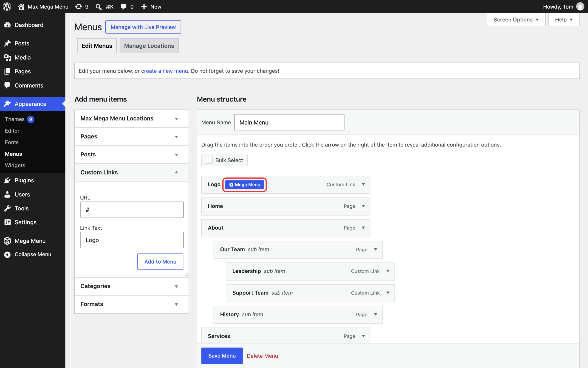Viewport: 588px width, 368px height.
Task: Open Widgets submenu under Appearance
Action: 15,165
